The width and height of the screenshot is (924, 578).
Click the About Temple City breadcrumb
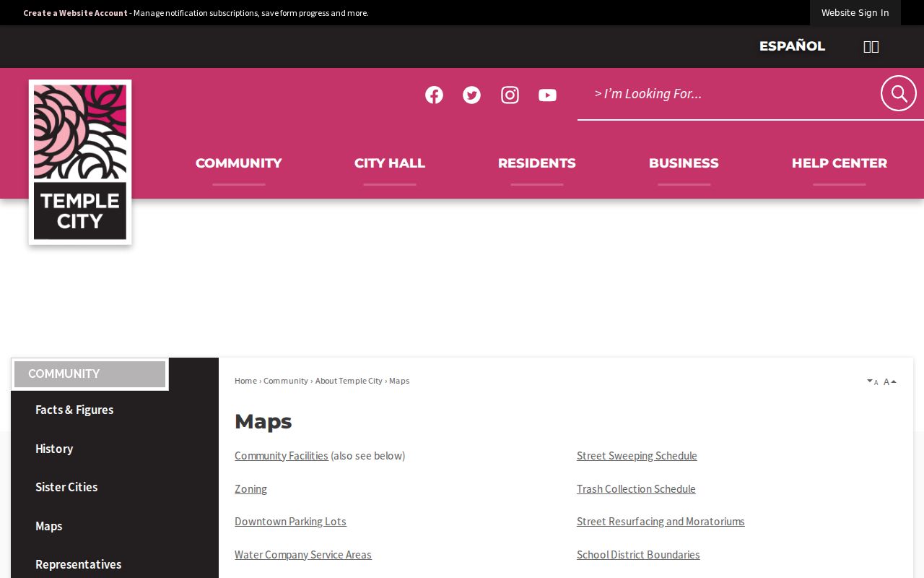tap(349, 381)
